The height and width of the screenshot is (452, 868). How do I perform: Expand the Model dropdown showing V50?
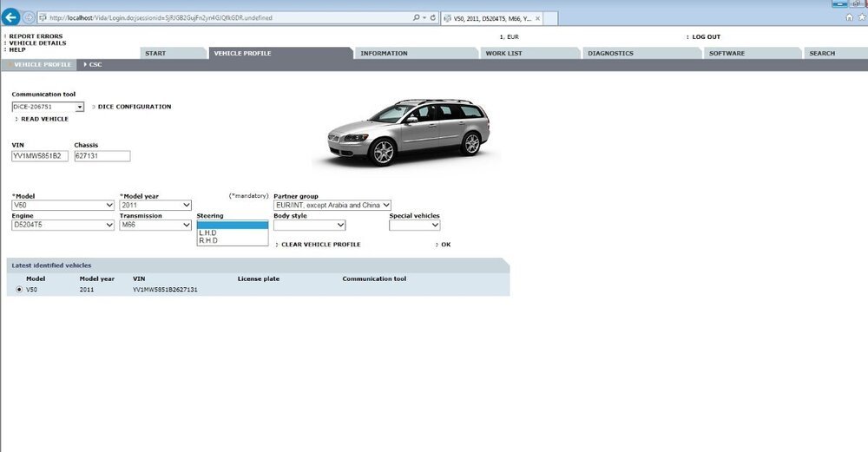tap(62, 206)
